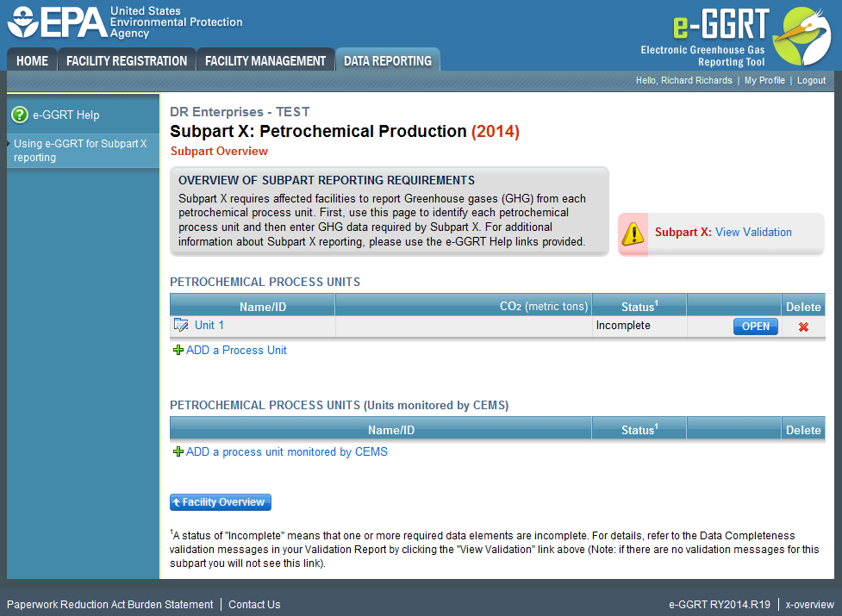Click the Unit 1 edit icon
This screenshot has height=616, width=842.
point(181,325)
